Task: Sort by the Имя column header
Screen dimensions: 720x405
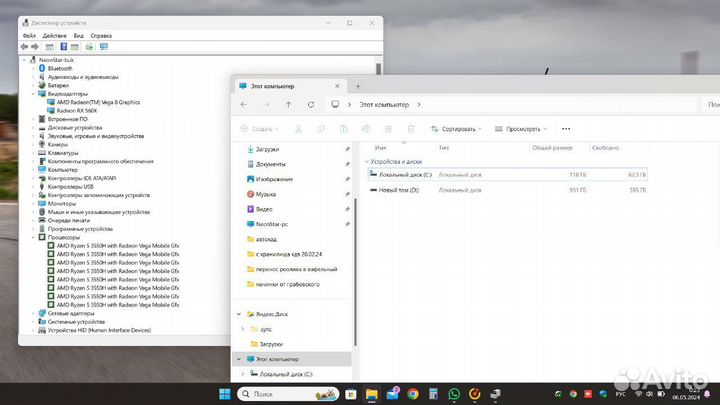Action: 380,148
